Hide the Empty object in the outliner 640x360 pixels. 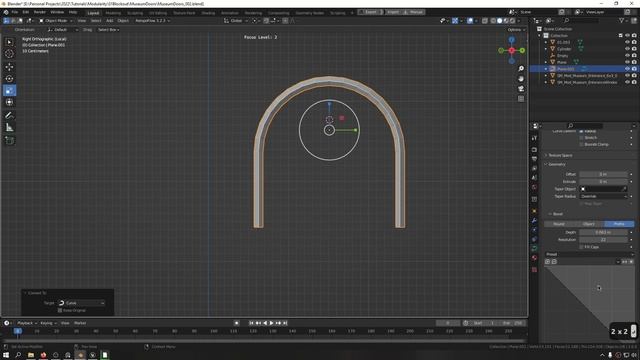(627, 56)
